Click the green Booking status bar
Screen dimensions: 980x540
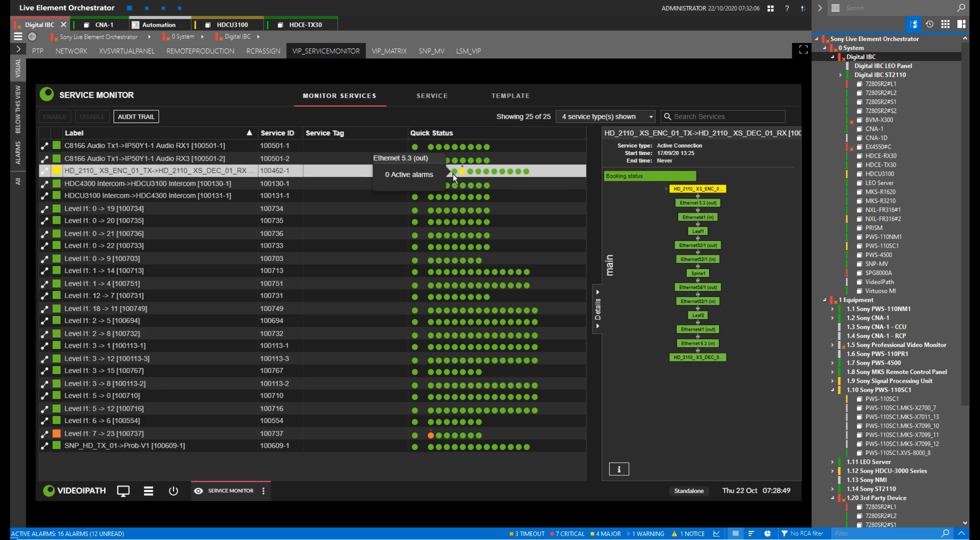650,176
